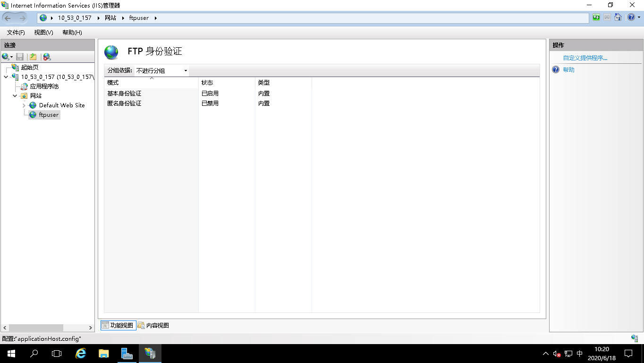Open Task View on taskbar
This screenshot has width=644, height=363.
pyautogui.click(x=57, y=354)
